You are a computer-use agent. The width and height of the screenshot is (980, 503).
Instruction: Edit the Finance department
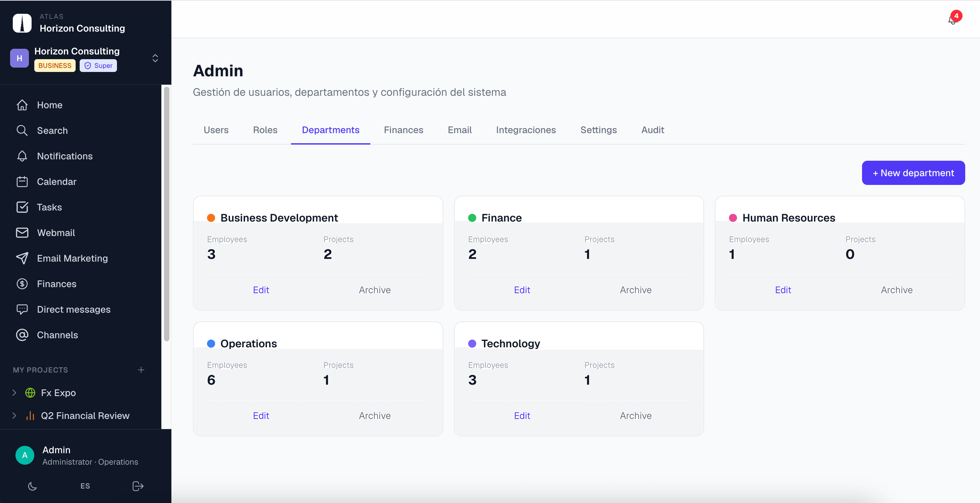(522, 290)
